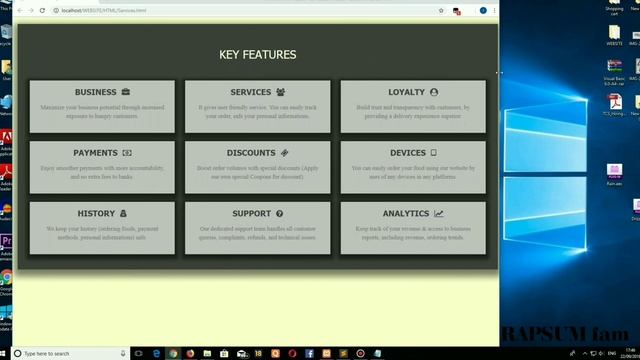Click the money icon beside PAYMENTS
640x360 pixels.
(x=127, y=153)
